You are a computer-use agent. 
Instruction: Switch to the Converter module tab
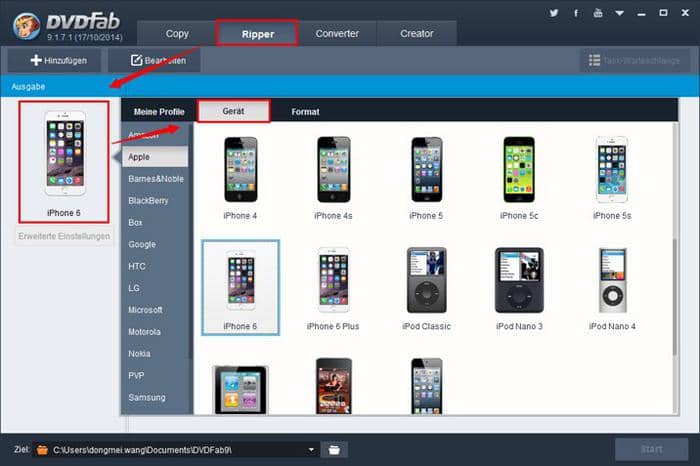tap(337, 33)
